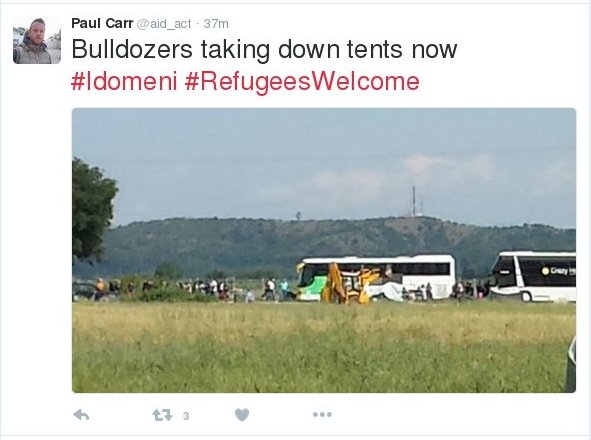Click the cloudy sky in the photo
The height and width of the screenshot is (440, 591).
[324, 164]
